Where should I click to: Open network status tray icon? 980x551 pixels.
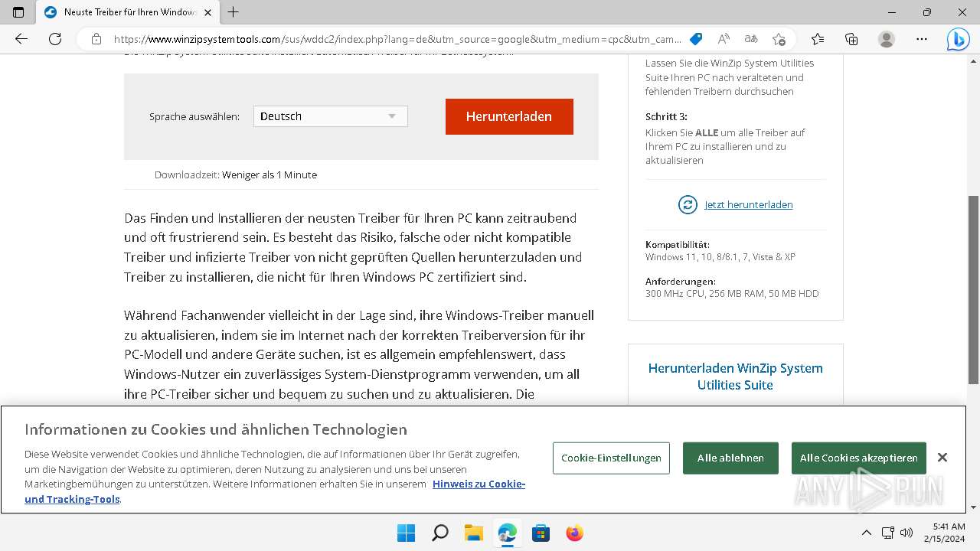(887, 533)
